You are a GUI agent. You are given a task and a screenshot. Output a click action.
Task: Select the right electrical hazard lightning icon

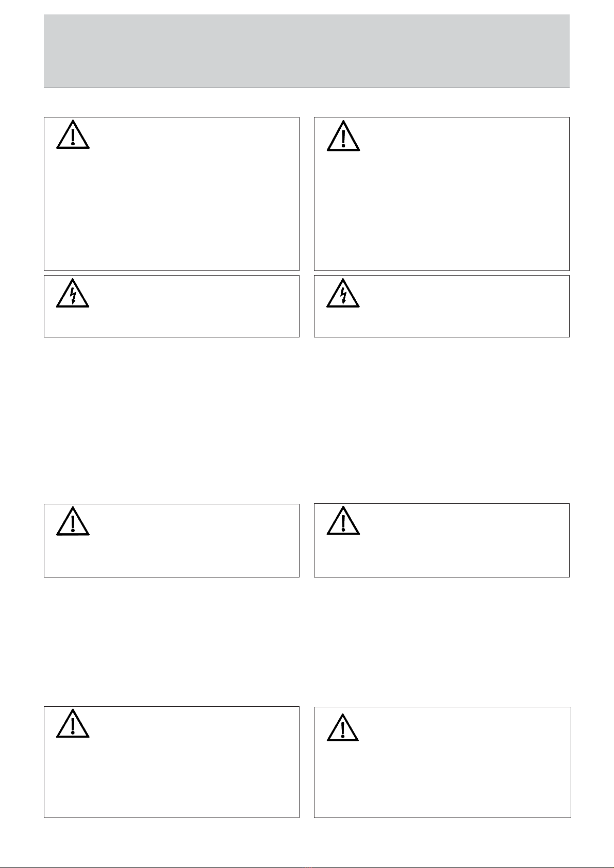tap(343, 293)
